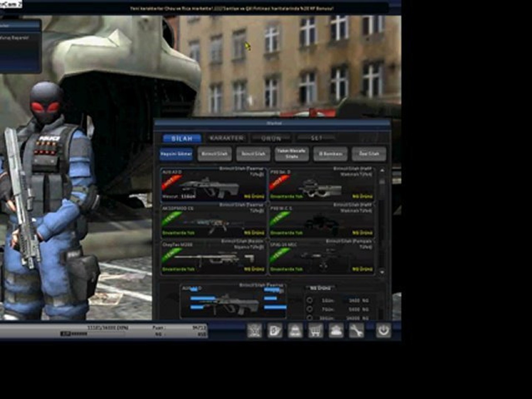
Task: Open the community icon beside the wrench
Action: click(335, 330)
